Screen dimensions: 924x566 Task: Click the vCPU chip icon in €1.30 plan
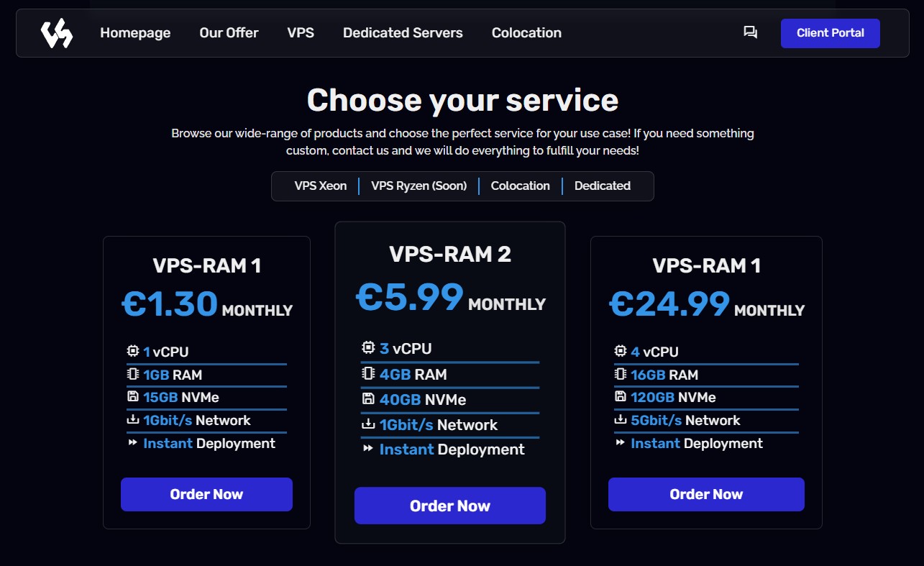click(x=133, y=352)
